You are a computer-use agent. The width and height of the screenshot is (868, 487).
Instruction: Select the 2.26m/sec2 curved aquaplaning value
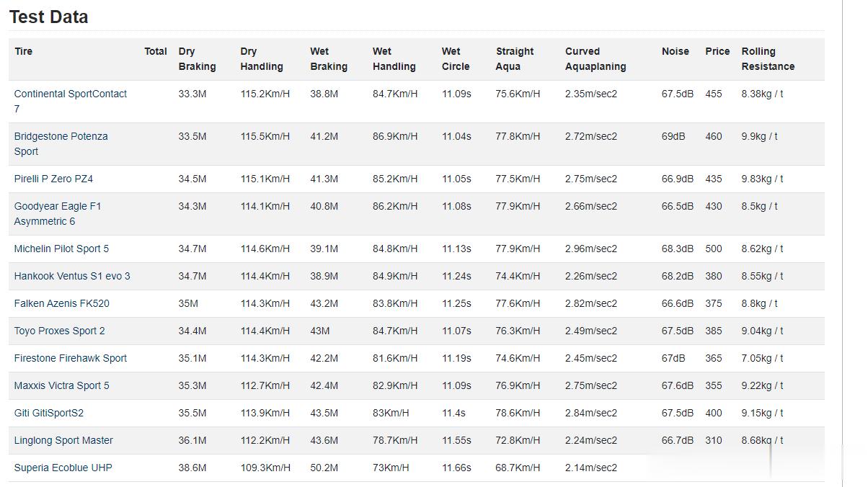(x=591, y=276)
